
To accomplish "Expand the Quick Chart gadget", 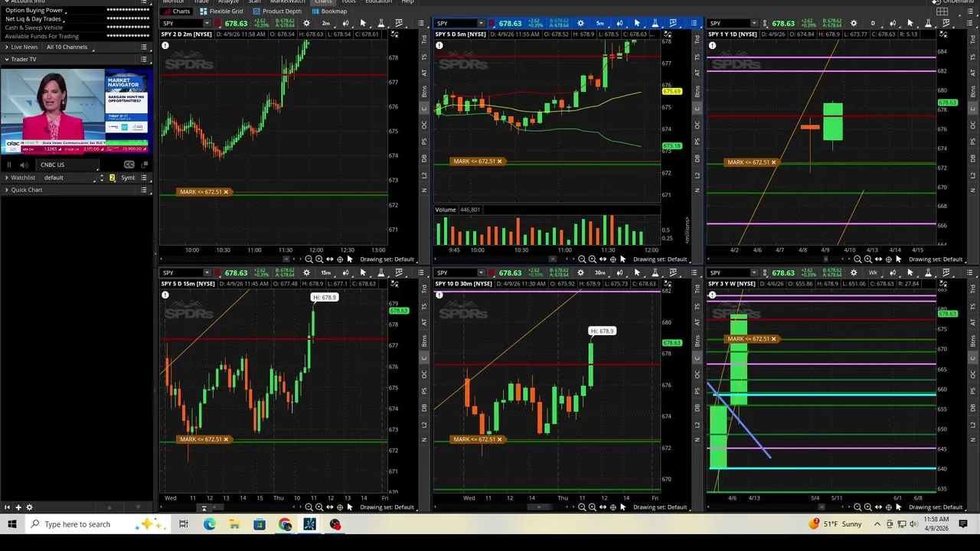I will point(6,190).
